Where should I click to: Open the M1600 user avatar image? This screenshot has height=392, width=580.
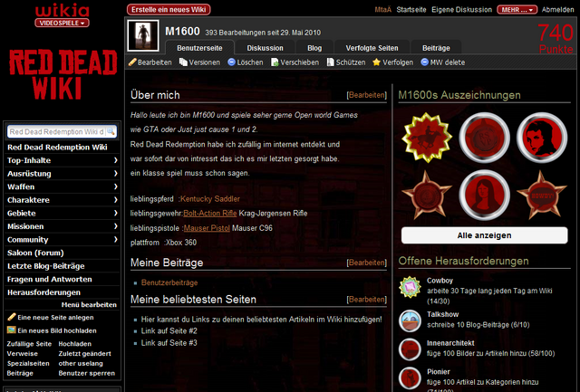pyautogui.click(x=143, y=35)
